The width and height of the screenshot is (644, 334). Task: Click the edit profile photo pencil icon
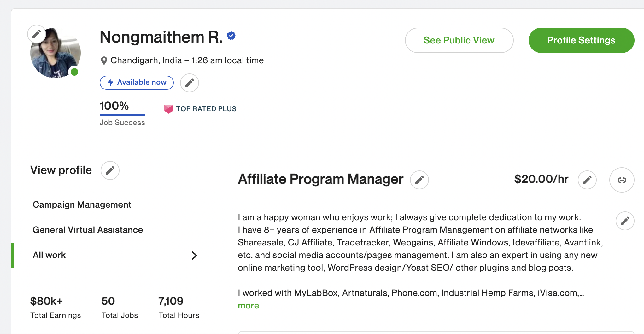click(37, 34)
